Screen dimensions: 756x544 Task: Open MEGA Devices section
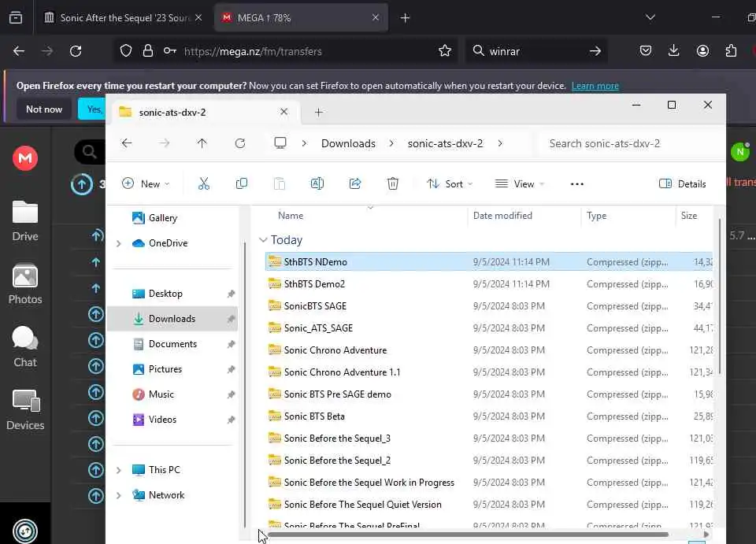25,409
